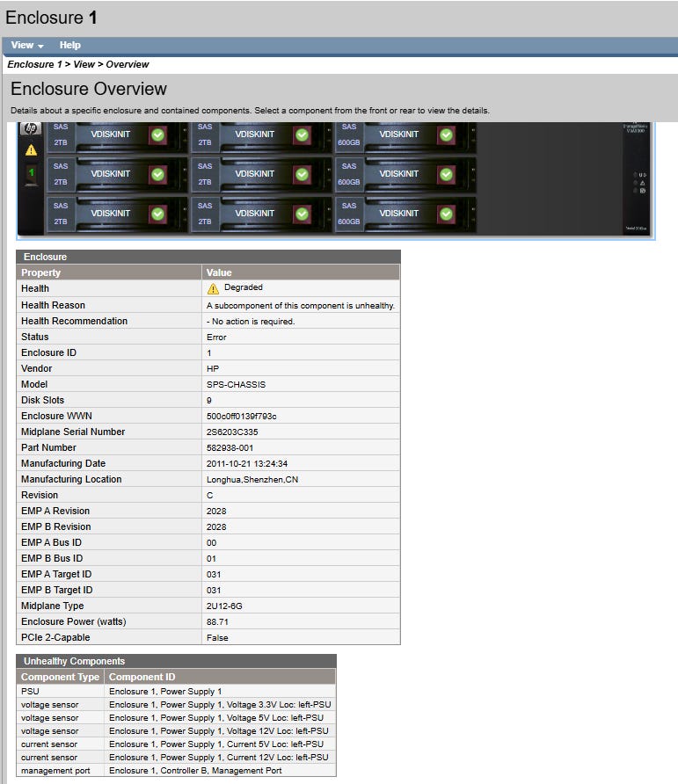Click the Enclosure Overview heading
Screen dimensions: 678x784
tap(89, 89)
